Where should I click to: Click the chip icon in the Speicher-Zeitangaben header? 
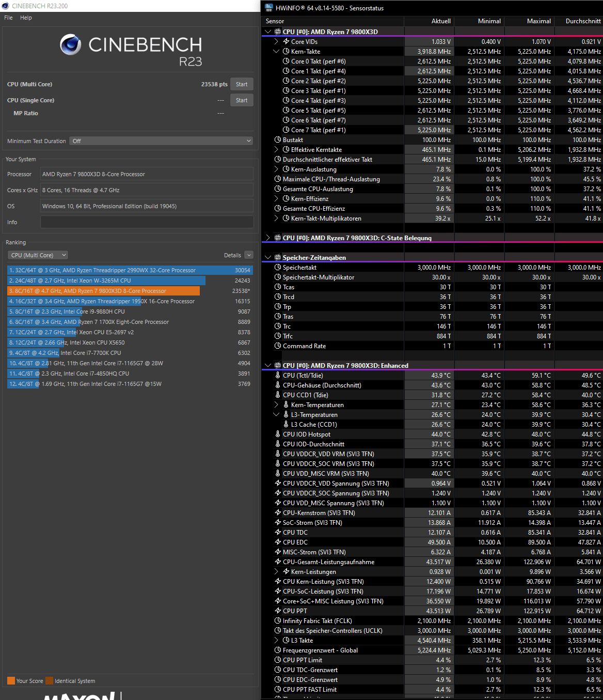[x=278, y=257]
